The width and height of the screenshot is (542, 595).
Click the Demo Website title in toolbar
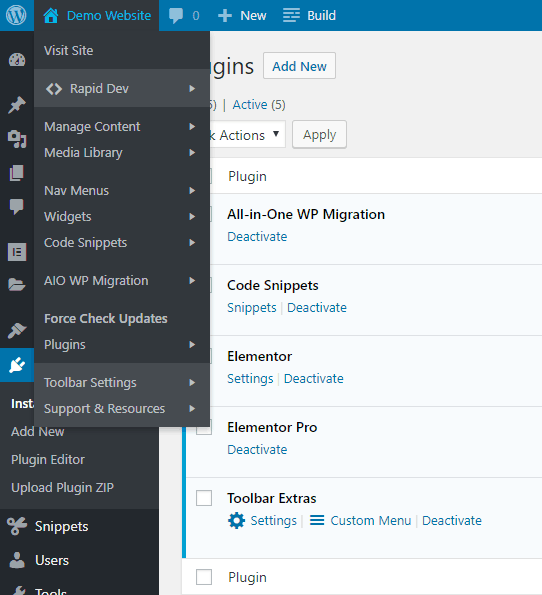(109, 16)
